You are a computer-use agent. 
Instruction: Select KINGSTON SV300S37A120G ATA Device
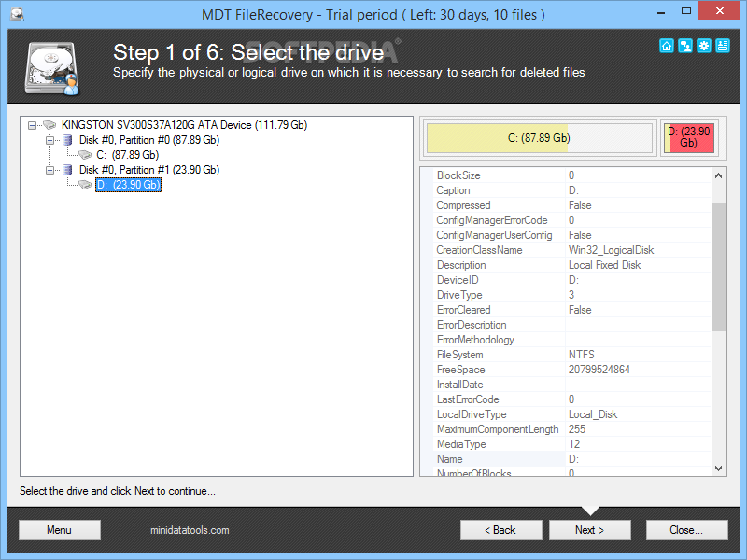[x=184, y=125]
